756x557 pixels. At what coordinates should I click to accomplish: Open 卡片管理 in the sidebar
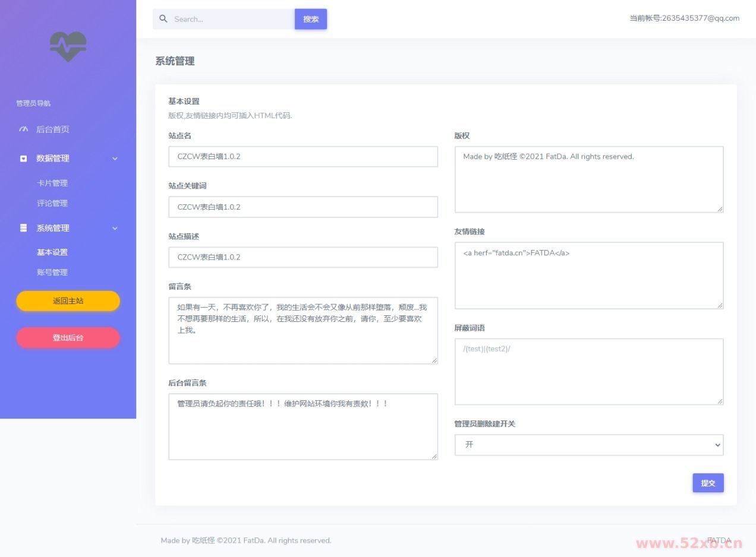click(x=52, y=183)
